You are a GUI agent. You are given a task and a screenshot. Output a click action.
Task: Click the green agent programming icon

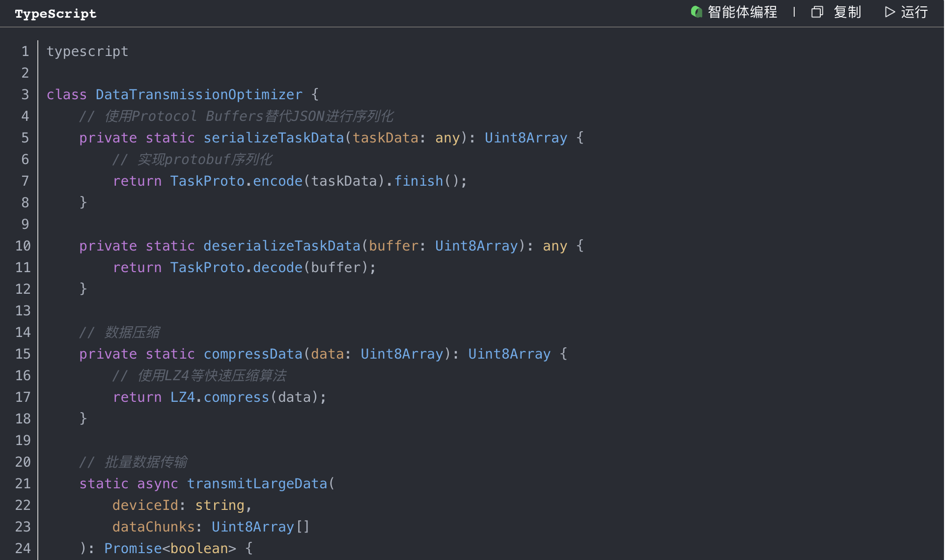coord(696,12)
